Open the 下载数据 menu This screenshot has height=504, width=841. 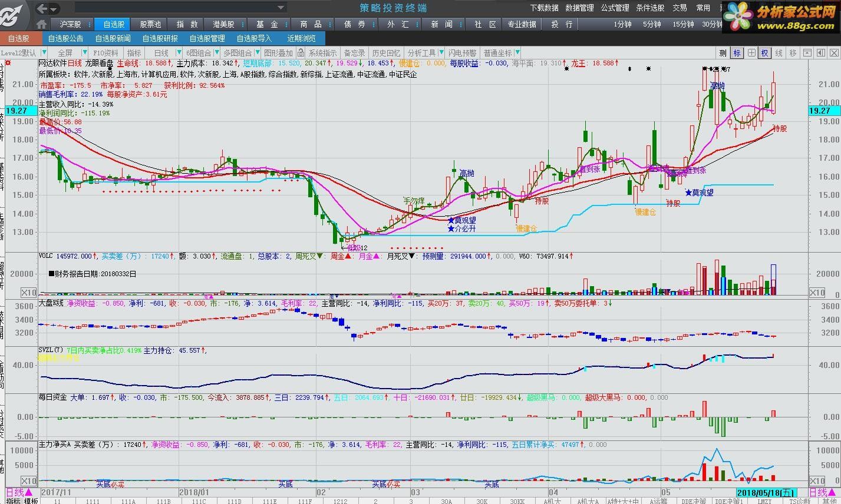tap(544, 8)
